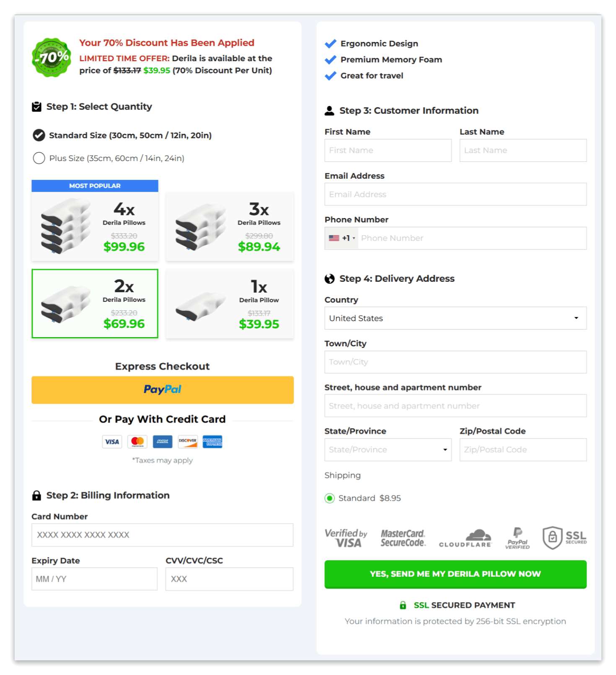Open the phone country code selector
Image resolution: width=616 pixels, height=675 pixels.
(342, 238)
